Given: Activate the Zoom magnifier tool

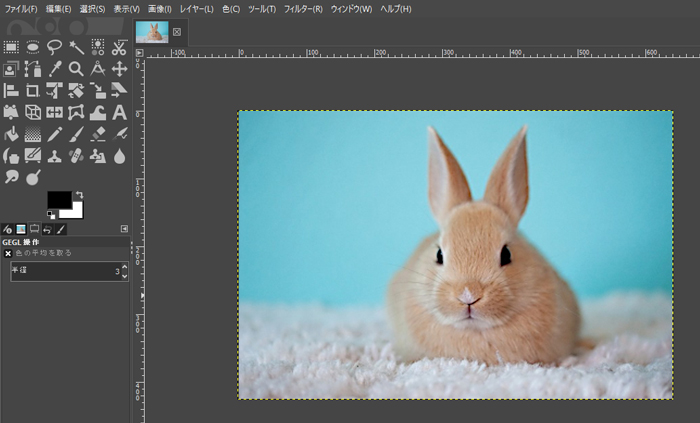Looking at the screenshot, I should coord(76,68).
